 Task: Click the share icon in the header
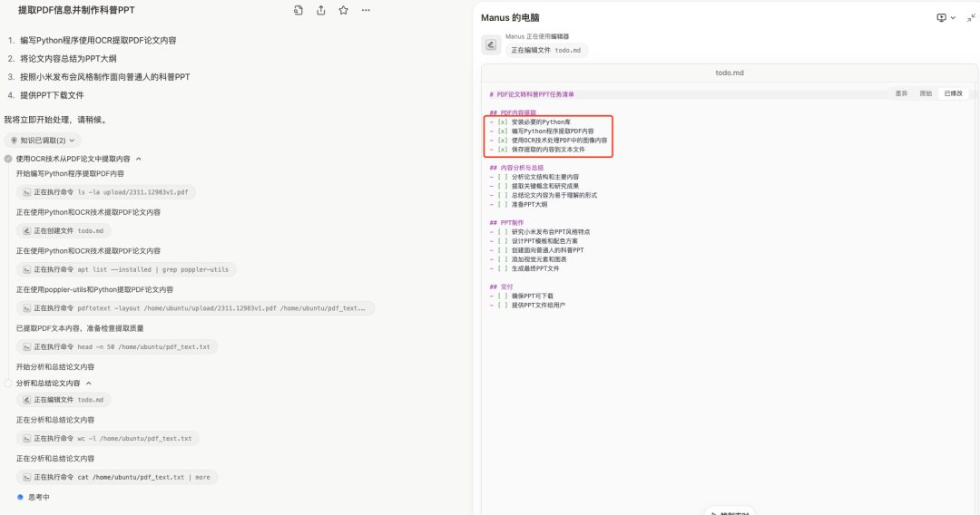[320, 10]
